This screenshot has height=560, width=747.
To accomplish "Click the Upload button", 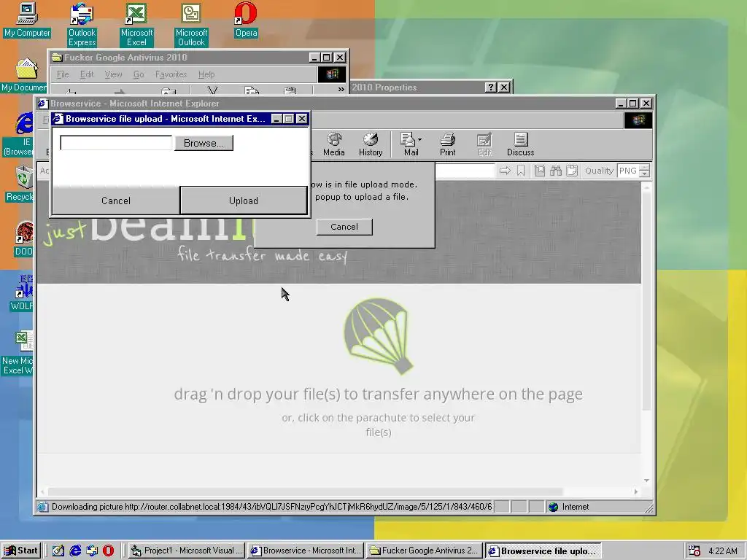I will pos(244,201).
